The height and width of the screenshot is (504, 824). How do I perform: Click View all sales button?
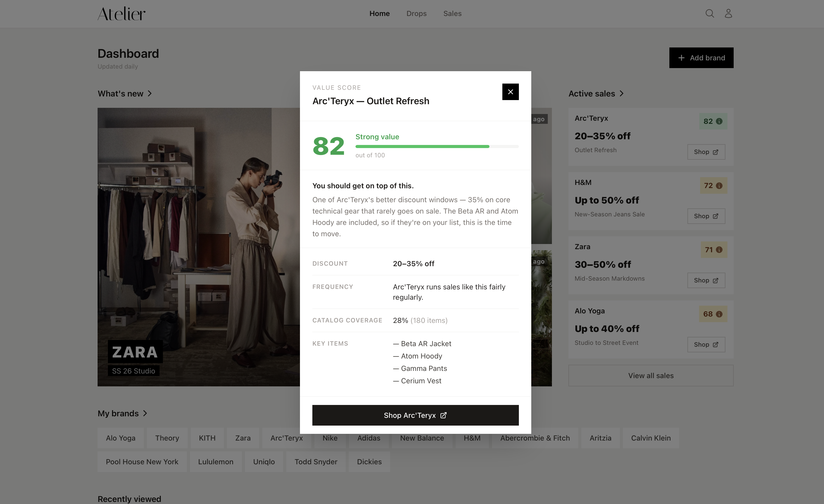coord(651,375)
